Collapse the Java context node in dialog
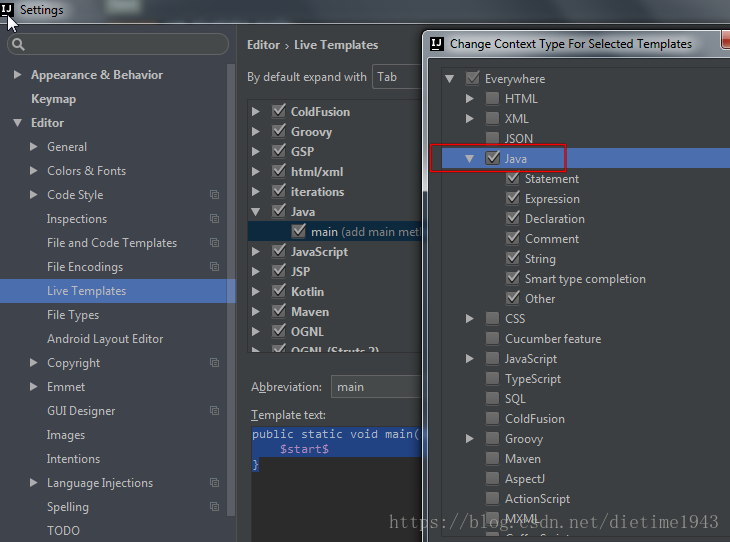Viewport: 730px width, 542px height. pyautogui.click(x=470, y=159)
